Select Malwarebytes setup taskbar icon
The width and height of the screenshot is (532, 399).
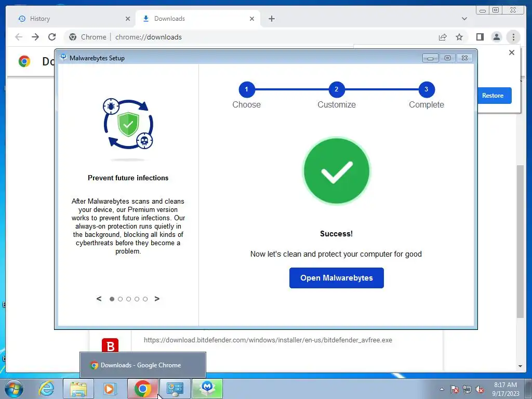coord(207,389)
